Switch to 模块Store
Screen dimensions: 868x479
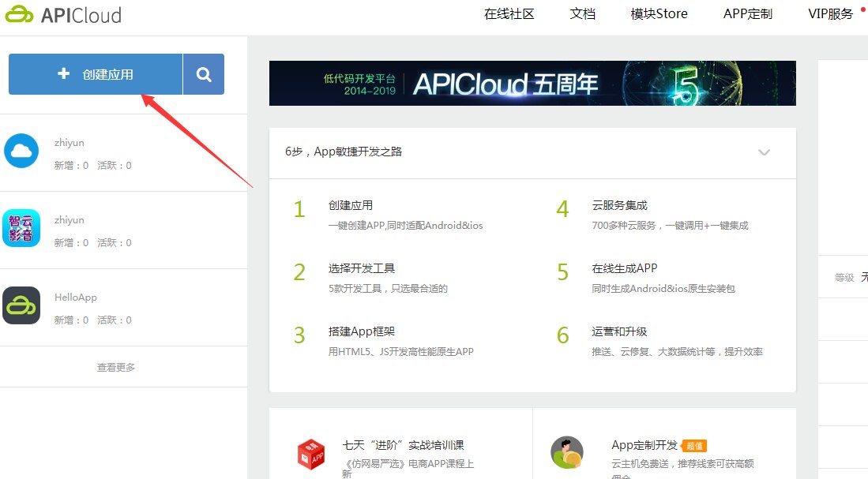[659, 13]
